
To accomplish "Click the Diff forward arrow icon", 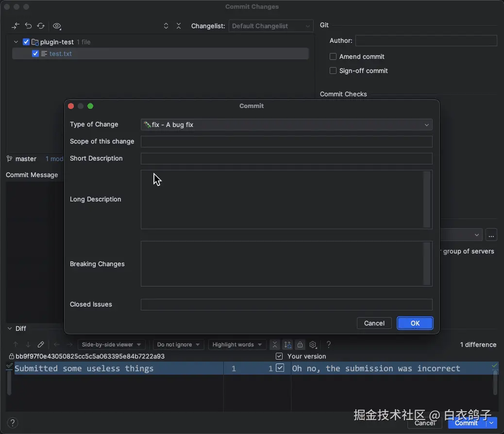I will 69,345.
